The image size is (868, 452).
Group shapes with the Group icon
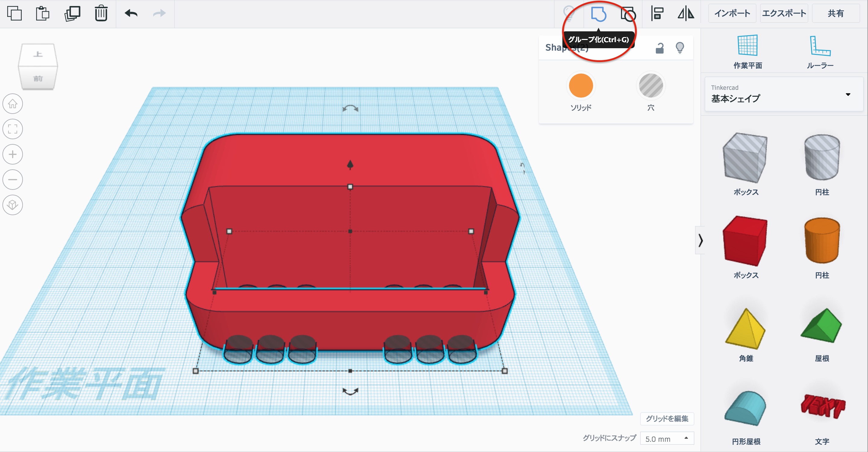tap(599, 14)
